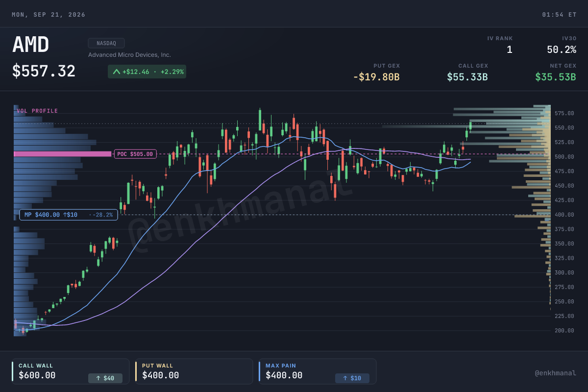Image resolution: width=588 pixels, height=392 pixels.
Task: Click the put GEX value -$19.80B
Action: pos(376,77)
